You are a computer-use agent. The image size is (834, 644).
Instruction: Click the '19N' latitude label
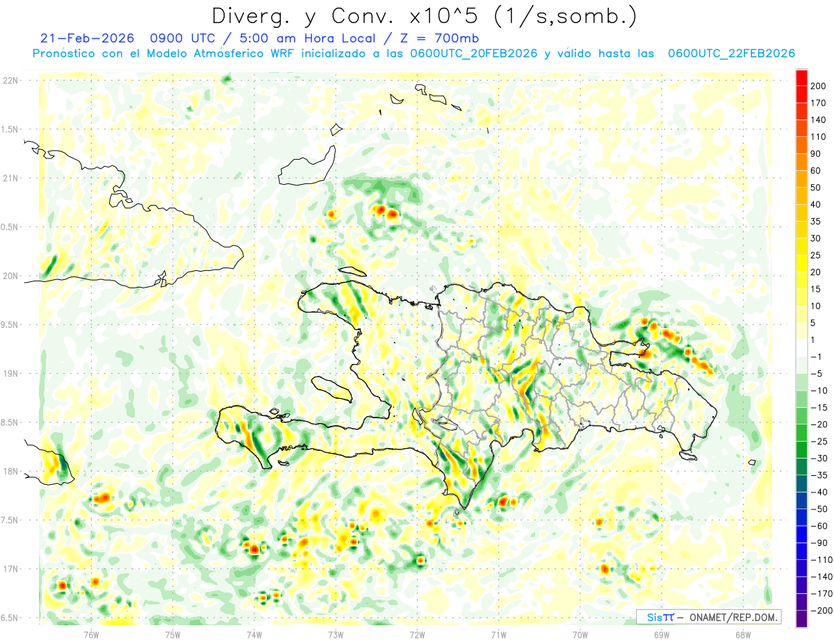click(10, 373)
